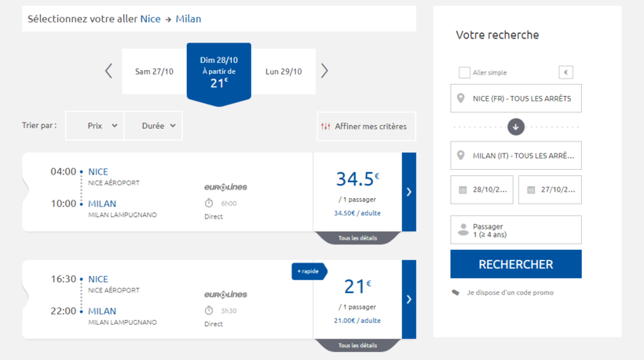
Task: Click the euro currency button
Action: [565, 72]
